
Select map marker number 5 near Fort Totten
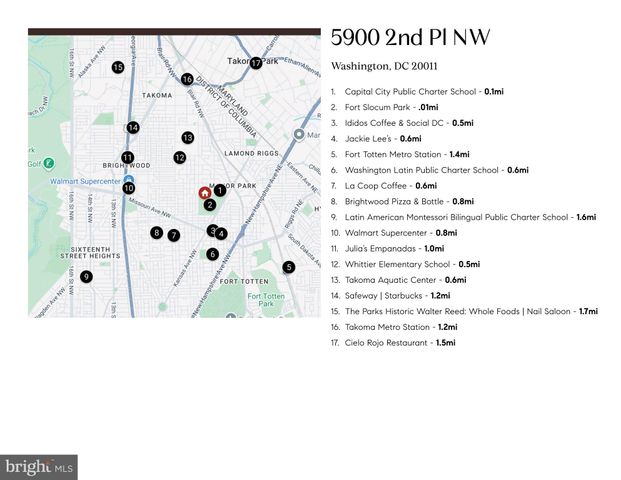(x=289, y=267)
